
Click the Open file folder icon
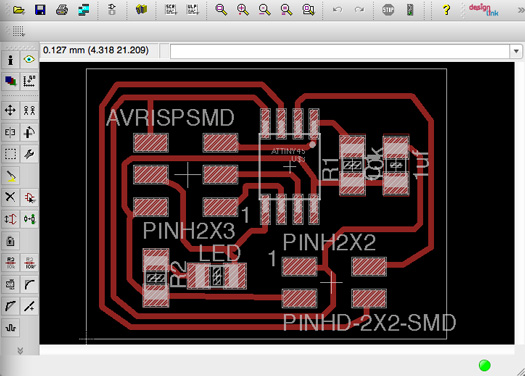[x=19, y=10]
